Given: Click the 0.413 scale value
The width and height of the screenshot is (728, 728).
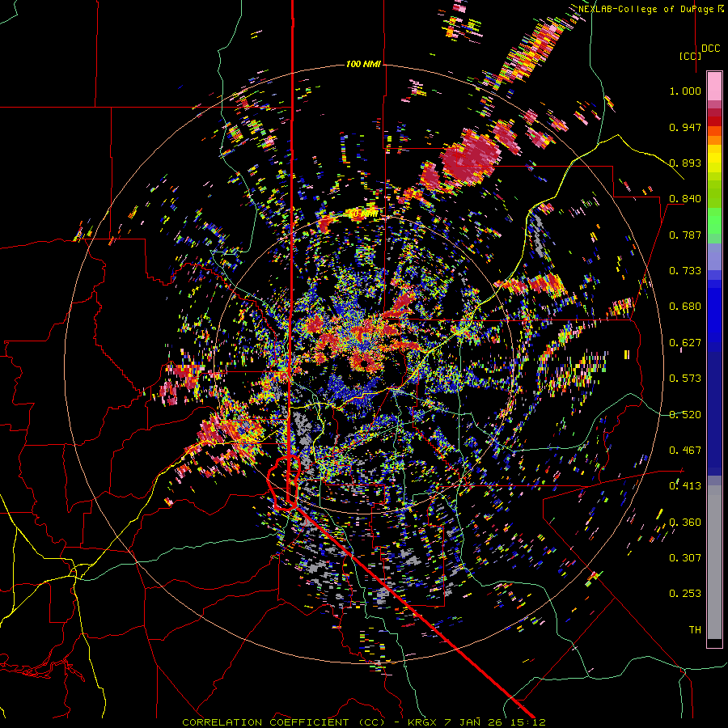Looking at the screenshot, I should pyautogui.click(x=685, y=486).
